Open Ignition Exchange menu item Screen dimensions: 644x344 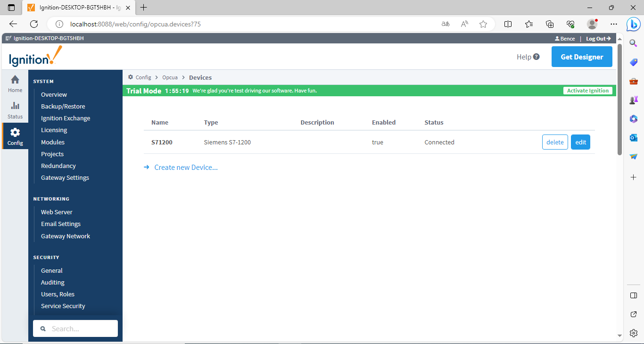click(x=66, y=118)
